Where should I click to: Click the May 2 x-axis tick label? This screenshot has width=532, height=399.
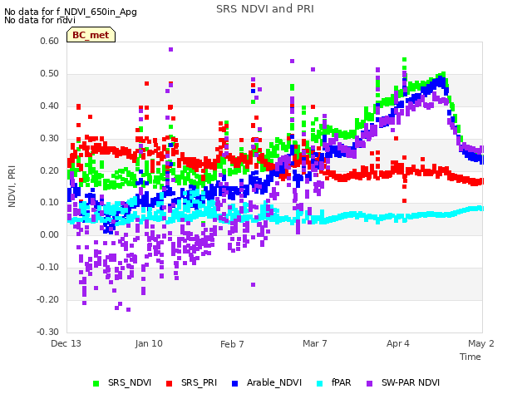(481, 343)
